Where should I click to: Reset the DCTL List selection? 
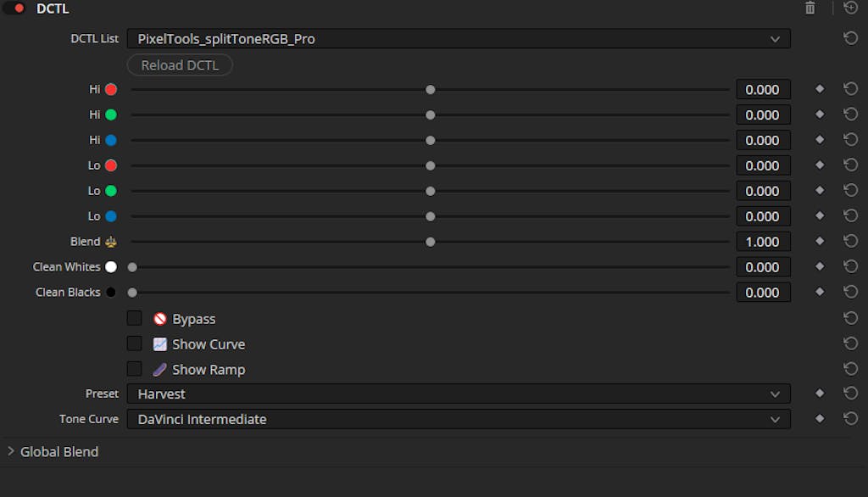click(x=850, y=38)
